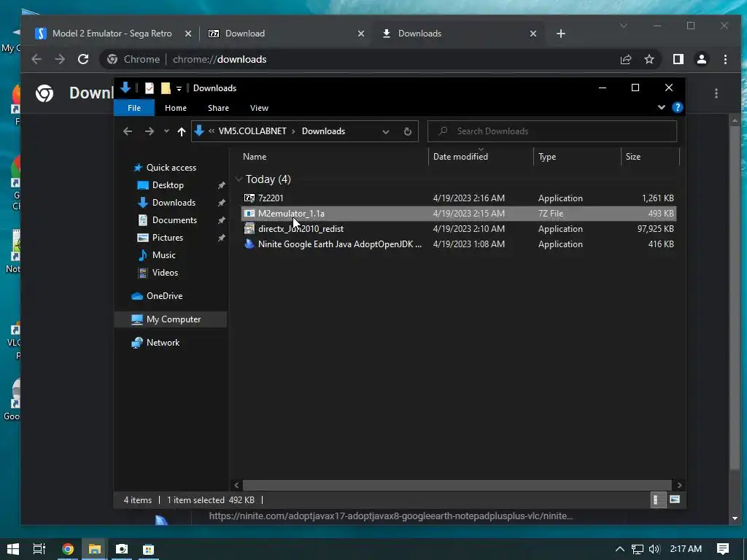Screen dimensions: 747x560
Task: Open the Share ribbon tab
Action: (x=218, y=108)
